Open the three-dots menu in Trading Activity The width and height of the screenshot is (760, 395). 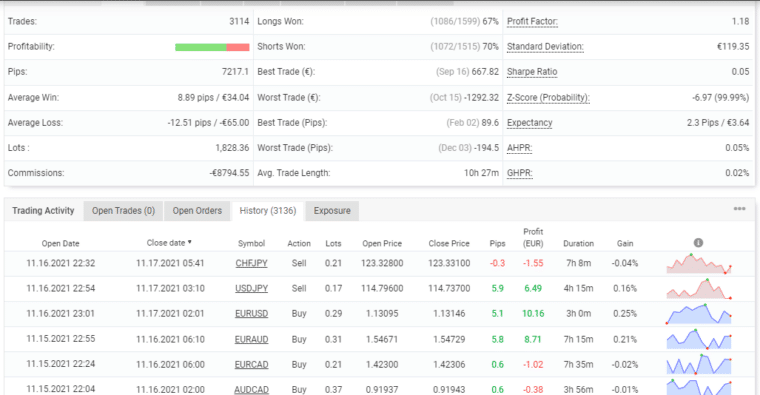pos(739,209)
